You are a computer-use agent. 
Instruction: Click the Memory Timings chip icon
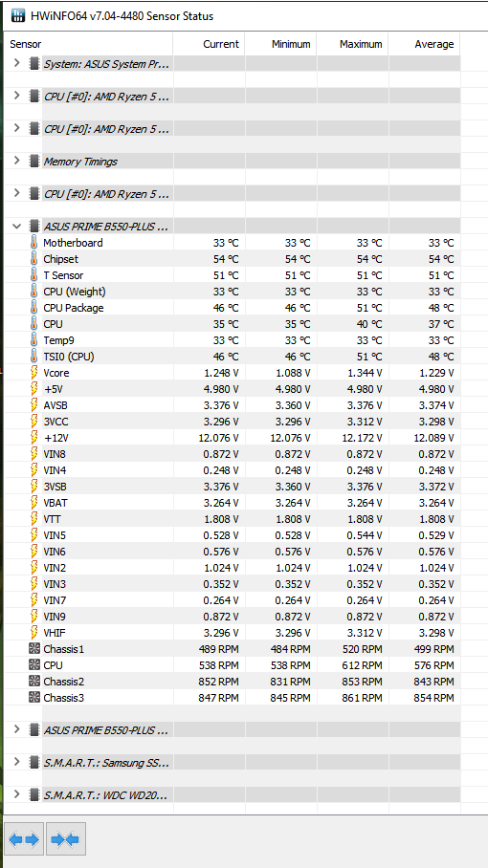pos(34,162)
